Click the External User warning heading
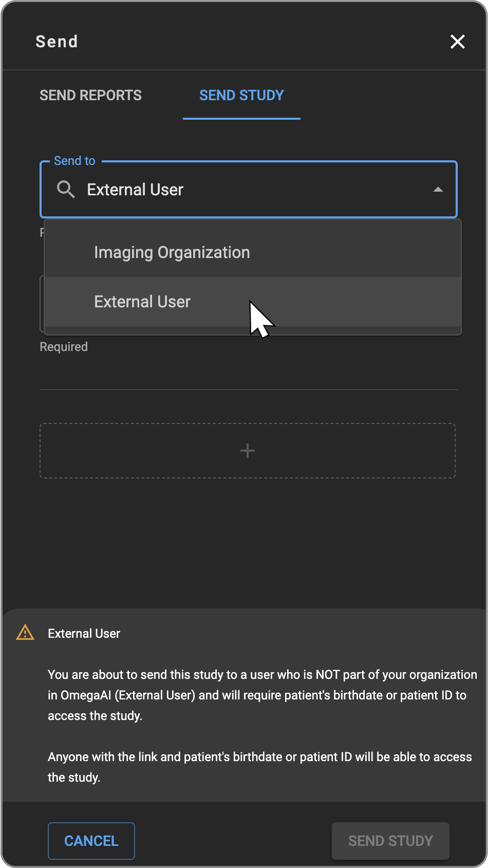This screenshot has height=868, width=488. tap(84, 634)
